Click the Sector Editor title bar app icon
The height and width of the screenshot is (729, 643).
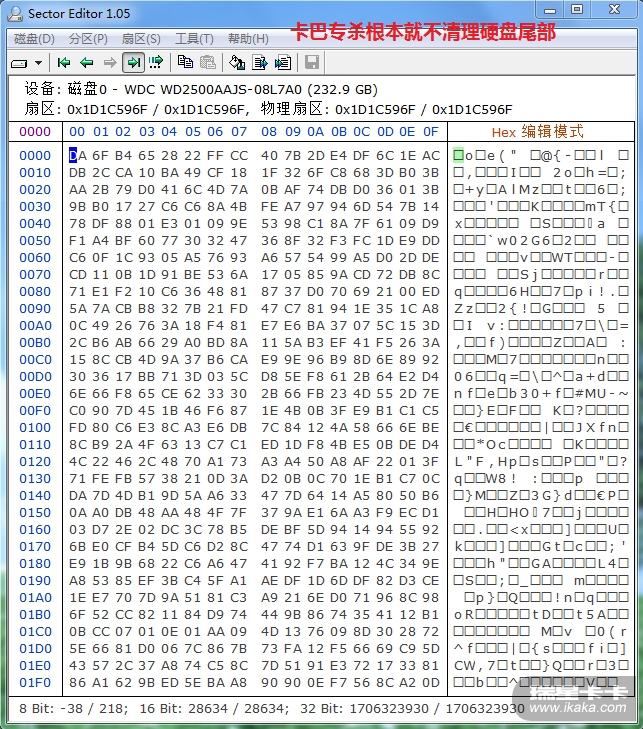tap(15, 13)
